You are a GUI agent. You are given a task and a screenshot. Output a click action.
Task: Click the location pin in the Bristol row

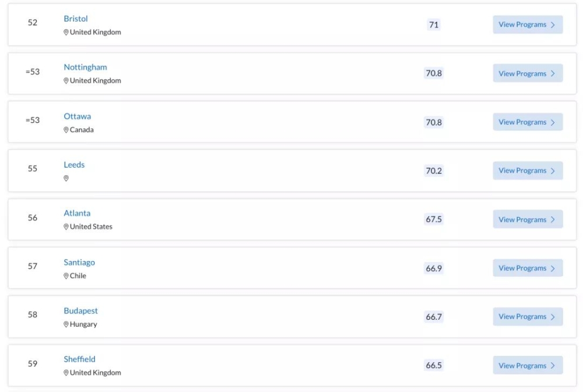pyautogui.click(x=66, y=32)
